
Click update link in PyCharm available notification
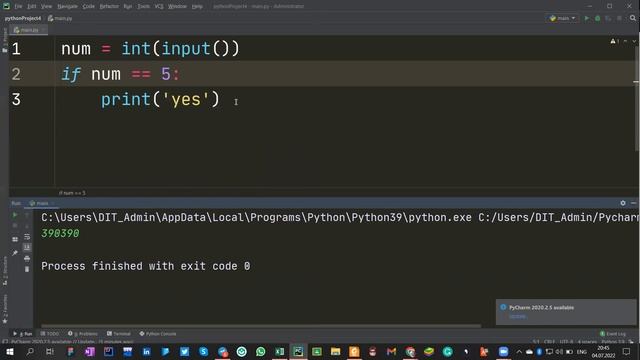[517, 317]
